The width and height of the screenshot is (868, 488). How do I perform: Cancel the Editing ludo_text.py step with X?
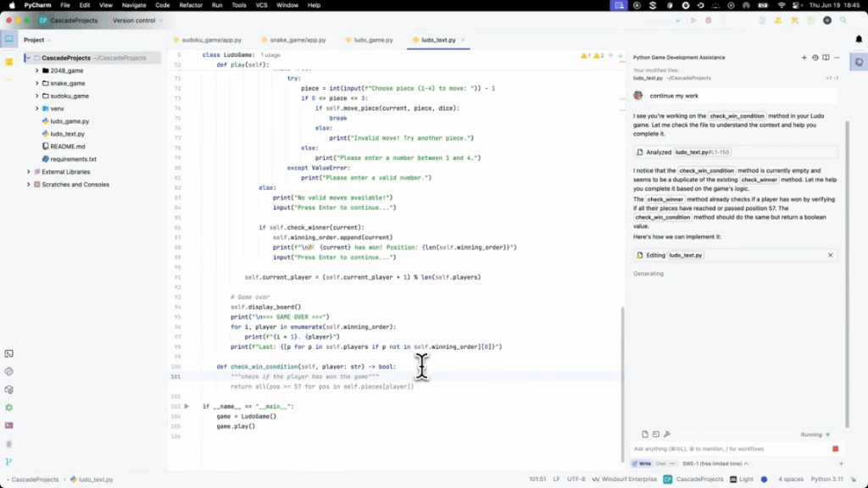(x=831, y=255)
